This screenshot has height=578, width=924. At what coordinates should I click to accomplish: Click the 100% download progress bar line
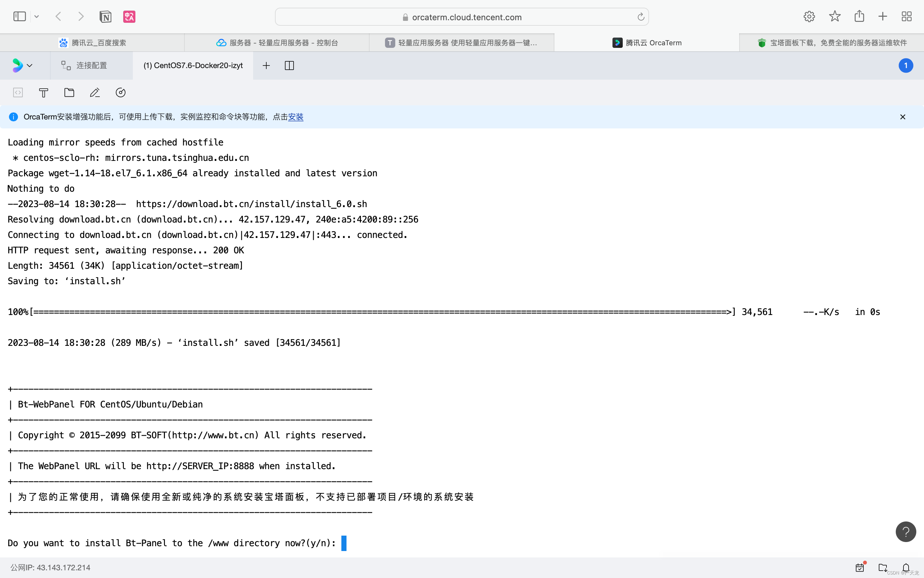point(444,312)
